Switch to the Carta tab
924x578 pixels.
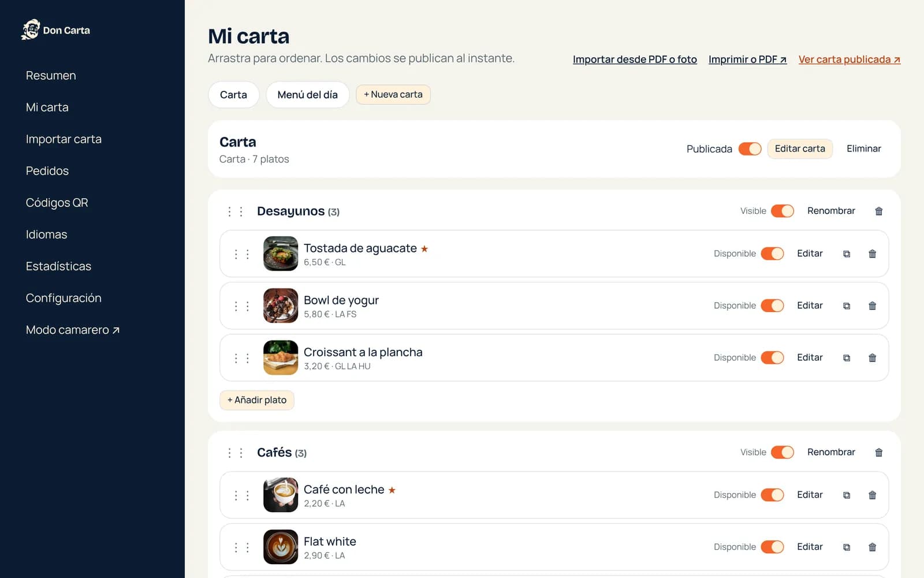233,95
